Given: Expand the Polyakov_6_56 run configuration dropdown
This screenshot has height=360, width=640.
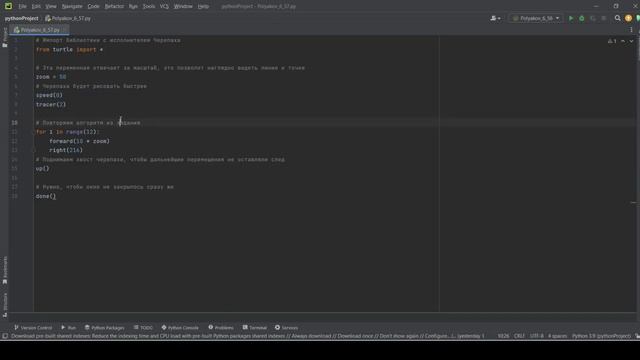Looking at the screenshot, I should [x=536, y=18].
